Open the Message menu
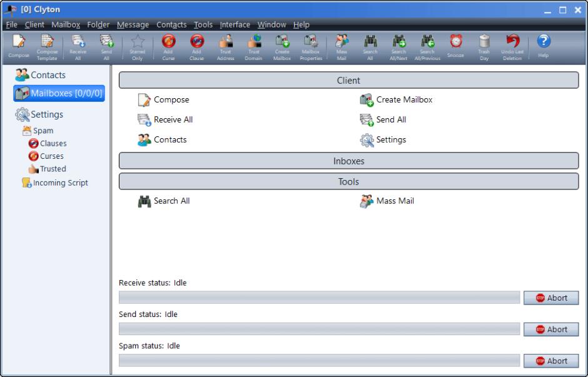 pos(133,25)
